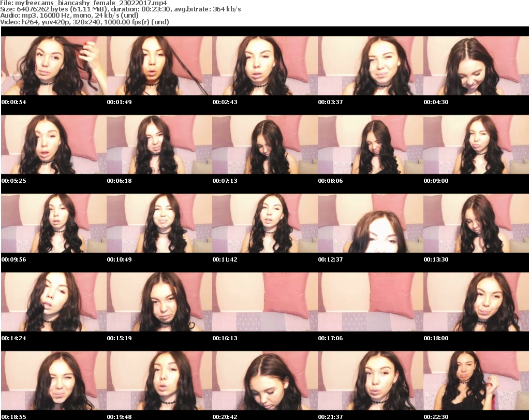Click the timestamp text 00:02:43

pos(225,102)
